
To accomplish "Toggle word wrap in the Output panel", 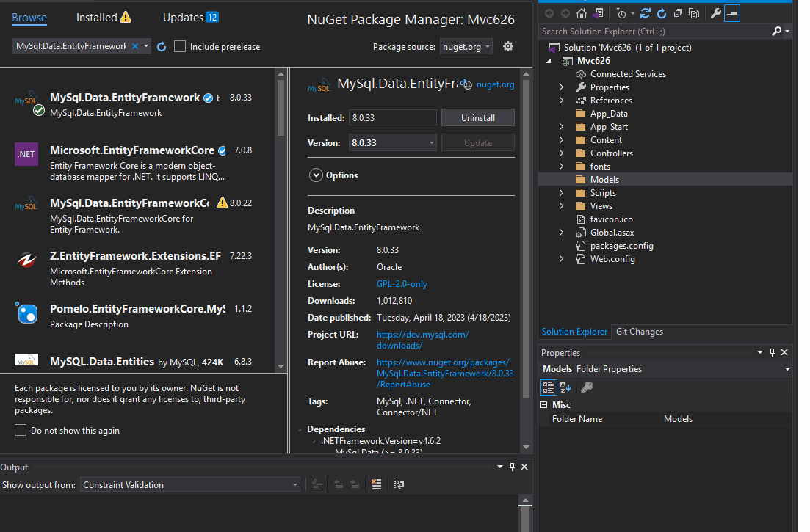I will click(399, 484).
